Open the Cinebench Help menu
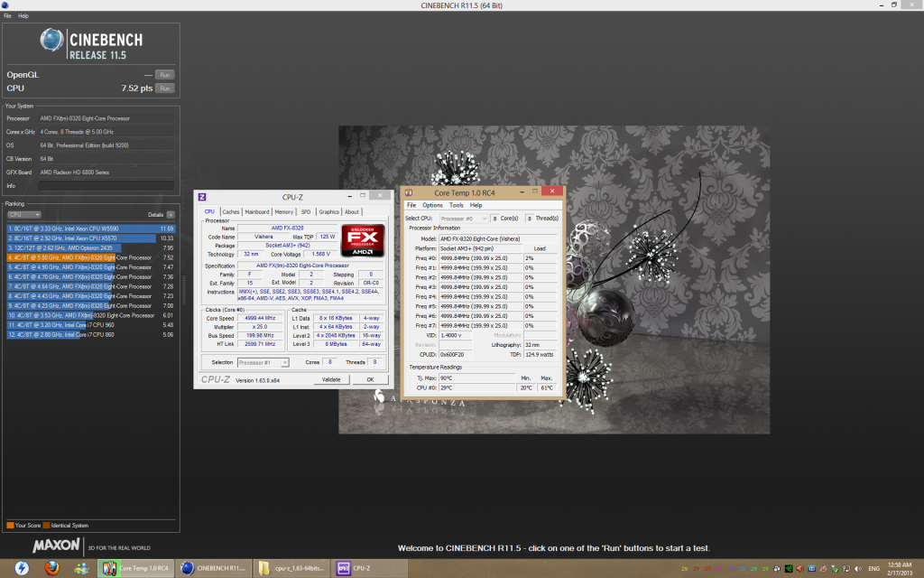 pyautogui.click(x=23, y=16)
